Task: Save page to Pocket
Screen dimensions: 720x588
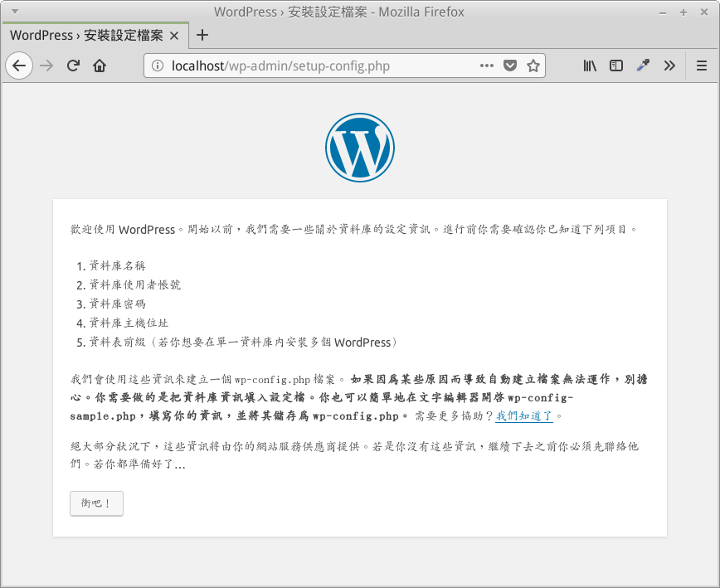Action: [x=510, y=66]
